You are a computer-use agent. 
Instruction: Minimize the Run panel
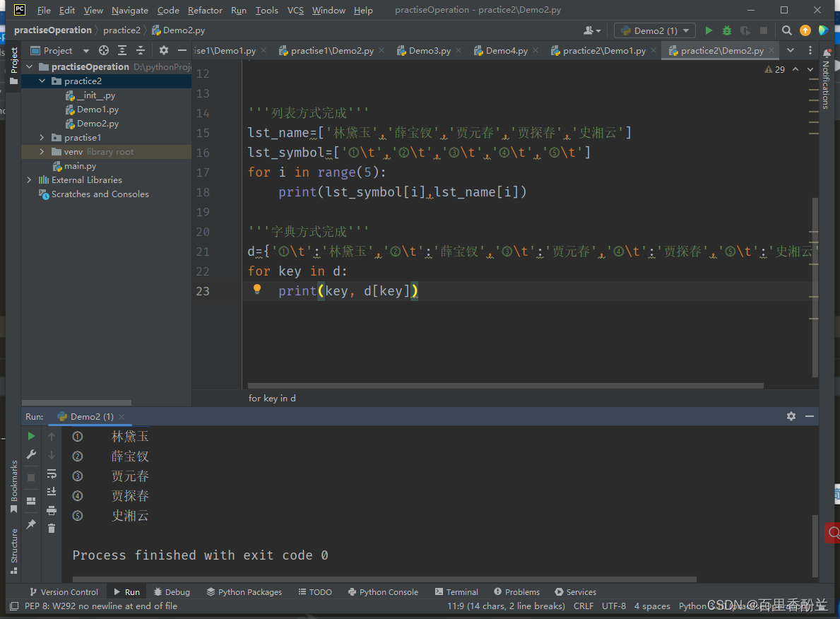coord(810,416)
